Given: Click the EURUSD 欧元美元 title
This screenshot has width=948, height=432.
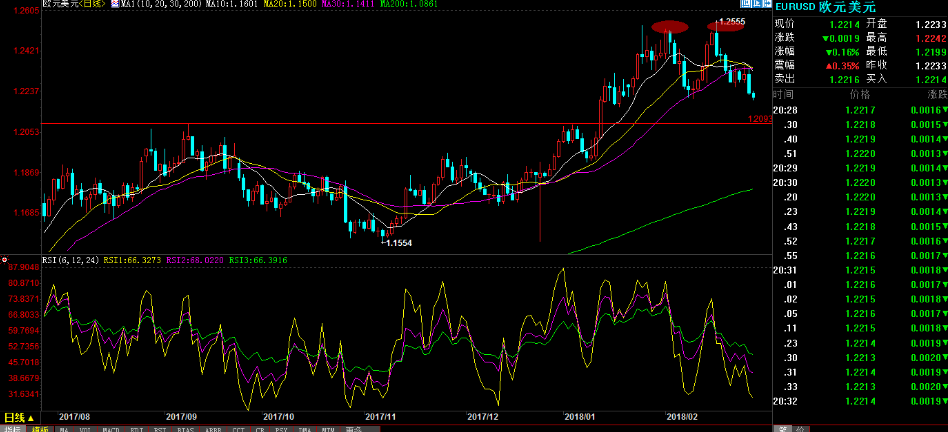Looking at the screenshot, I should [824, 6].
